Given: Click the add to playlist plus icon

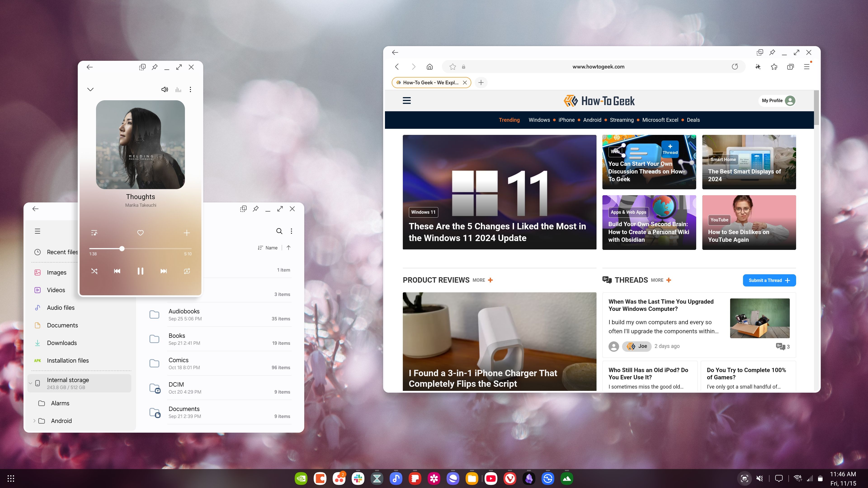Looking at the screenshot, I should pos(186,232).
